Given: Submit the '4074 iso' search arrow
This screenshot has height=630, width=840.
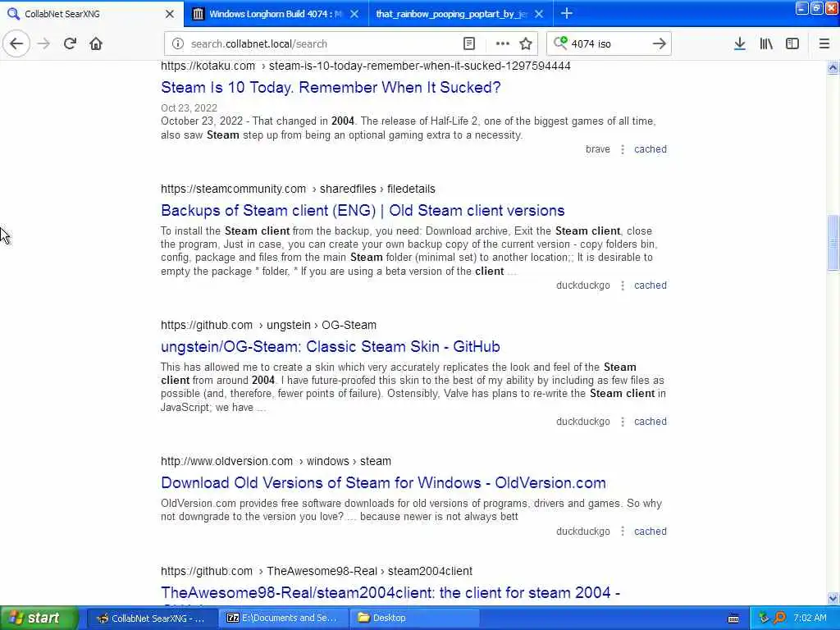Looking at the screenshot, I should point(660,44).
